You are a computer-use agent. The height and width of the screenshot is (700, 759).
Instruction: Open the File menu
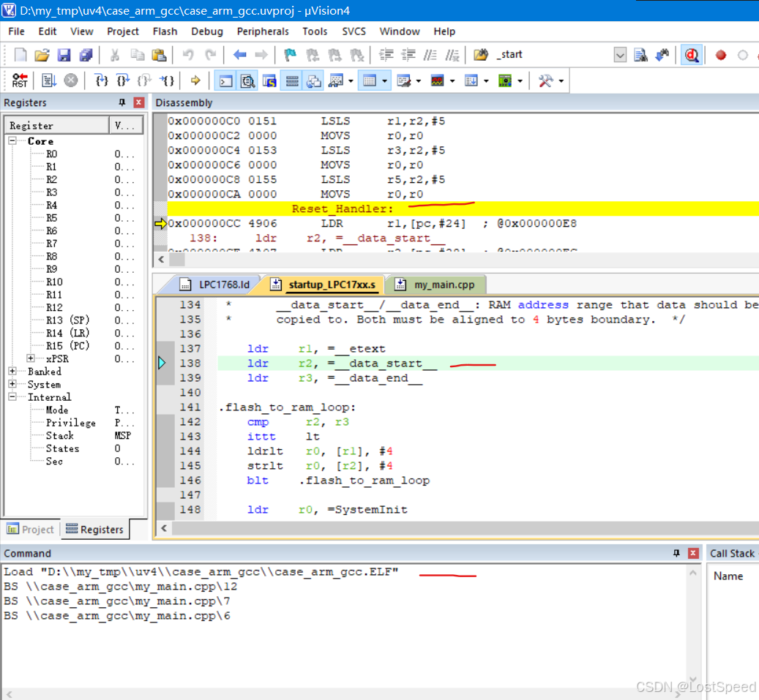click(16, 31)
